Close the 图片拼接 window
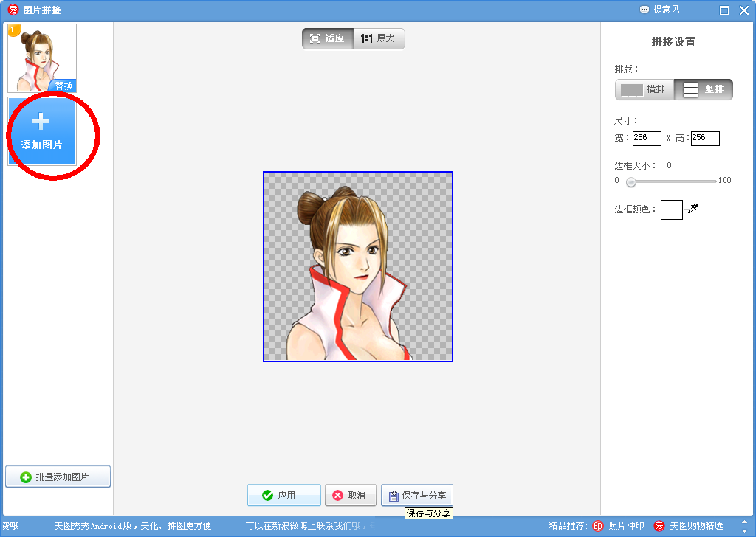Viewport: 756px width, 537px height. [744, 10]
